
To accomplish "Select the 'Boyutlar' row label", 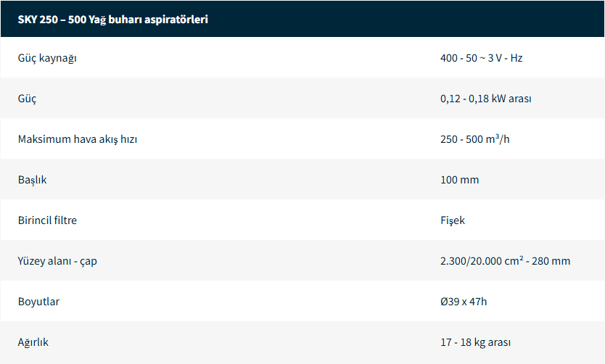I will 38,302.
